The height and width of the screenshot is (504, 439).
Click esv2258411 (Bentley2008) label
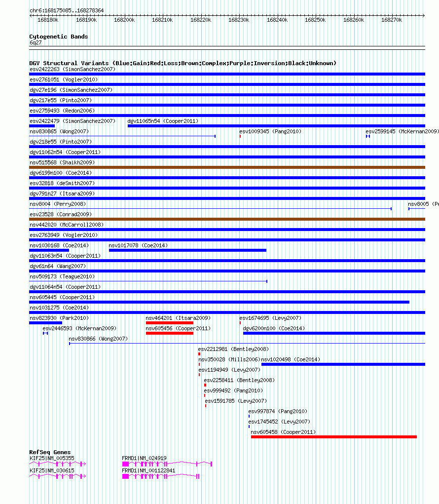239,380
